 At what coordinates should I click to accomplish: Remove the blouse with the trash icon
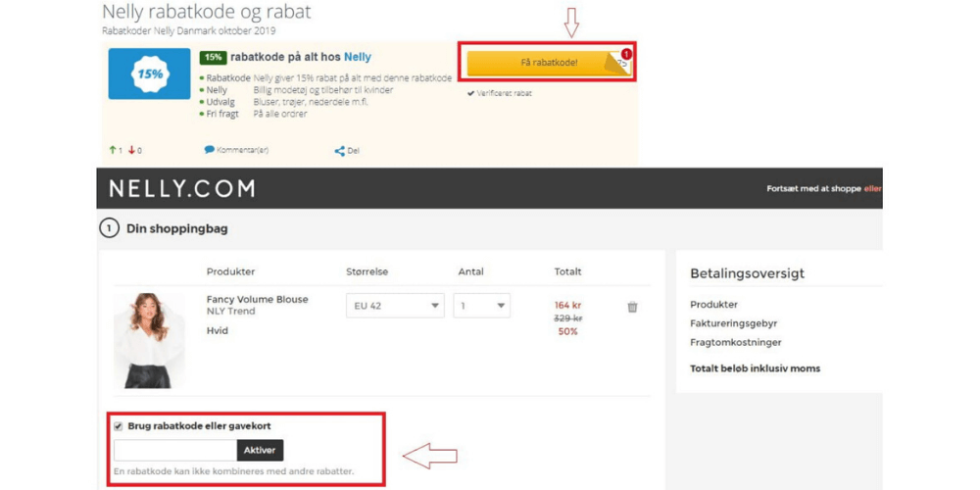point(632,307)
